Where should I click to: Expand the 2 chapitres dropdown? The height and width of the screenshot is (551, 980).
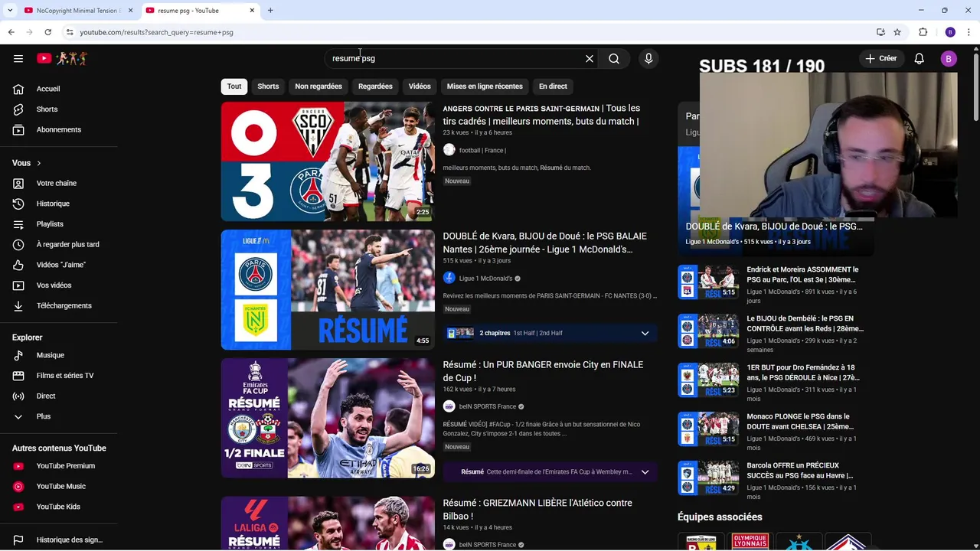[x=645, y=334]
